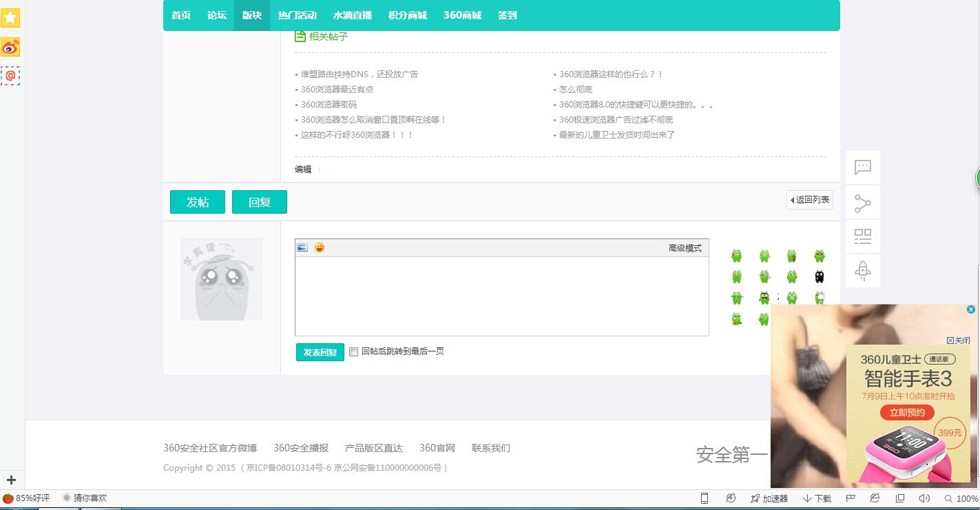The width and height of the screenshot is (980, 510).
Task: Click the plus add icon in left sidebar
Action: point(11,480)
